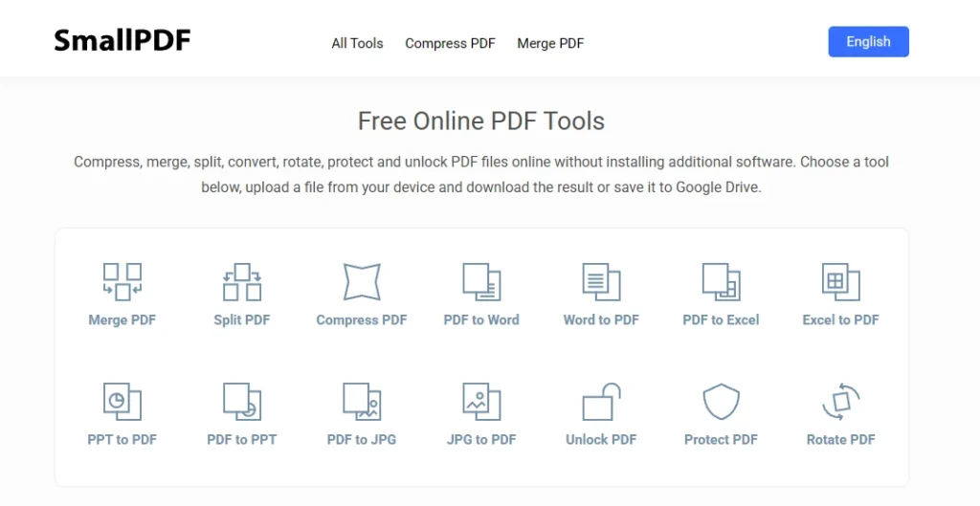Click the PDF to JPG icon

click(362, 402)
